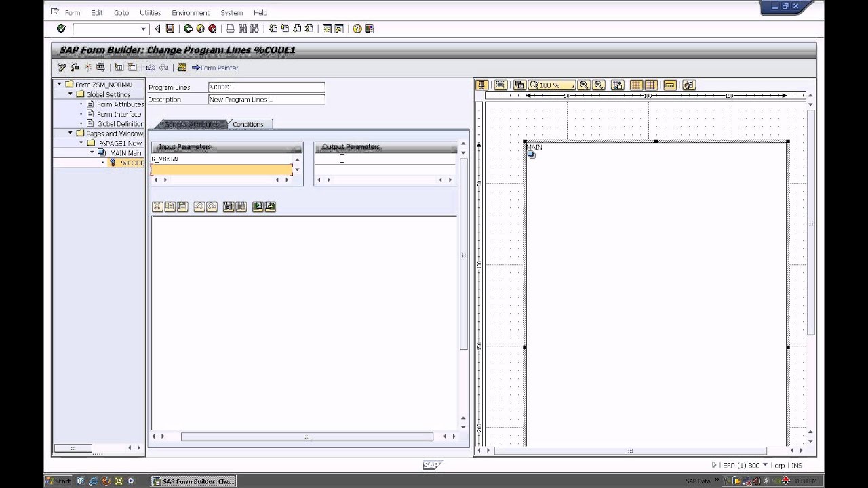This screenshot has height=488, width=868.
Task: Click the Activate icon in Form Builder toolbar
Action: 87,67
